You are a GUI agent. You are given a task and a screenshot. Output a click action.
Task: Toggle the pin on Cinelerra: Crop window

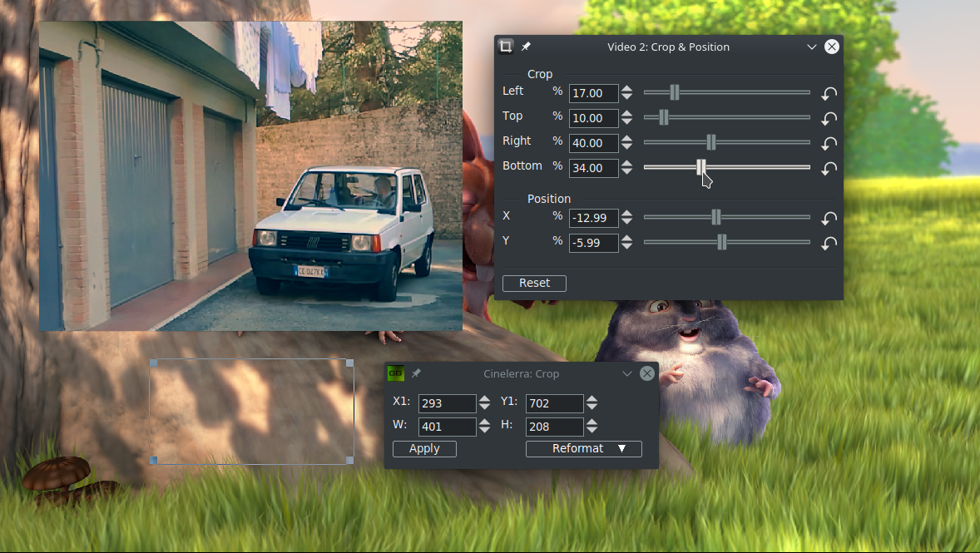[416, 373]
